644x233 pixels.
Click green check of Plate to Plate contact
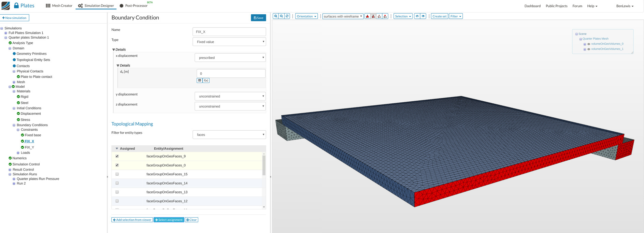18,77
